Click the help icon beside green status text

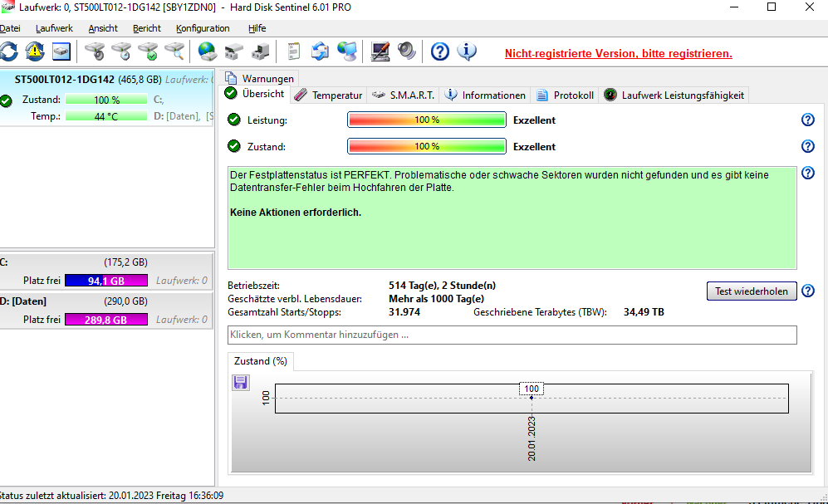point(807,173)
